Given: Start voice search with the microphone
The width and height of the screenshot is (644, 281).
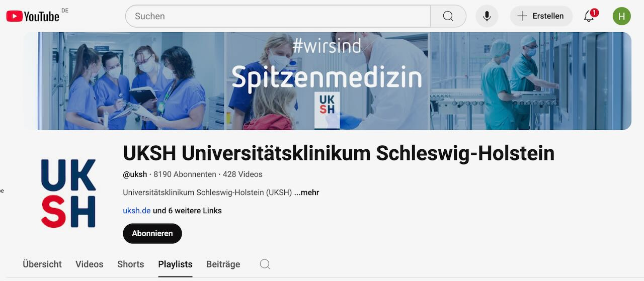Looking at the screenshot, I should (487, 16).
